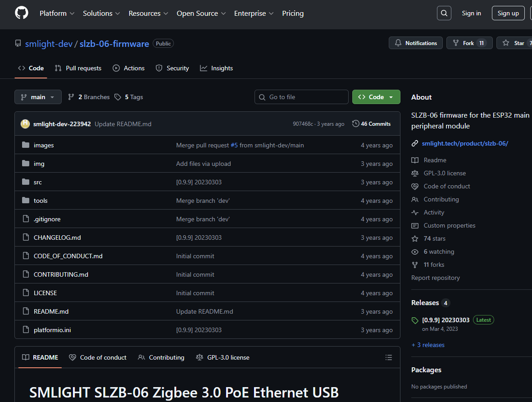The width and height of the screenshot is (532, 402).
Task: View the 5 Tags icon link
Action: pyautogui.click(x=118, y=97)
